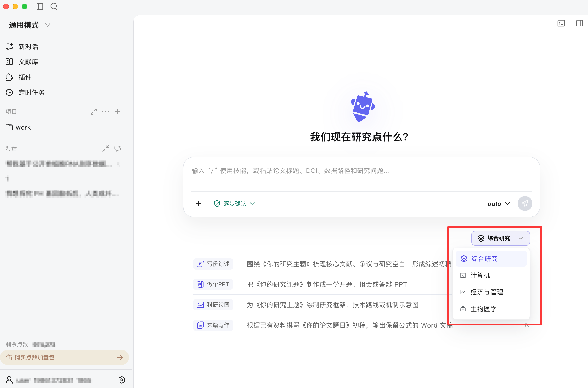The height and width of the screenshot is (388, 588).
Task: Expand the 项目 section with the expand arrows icon
Action: coord(94,112)
